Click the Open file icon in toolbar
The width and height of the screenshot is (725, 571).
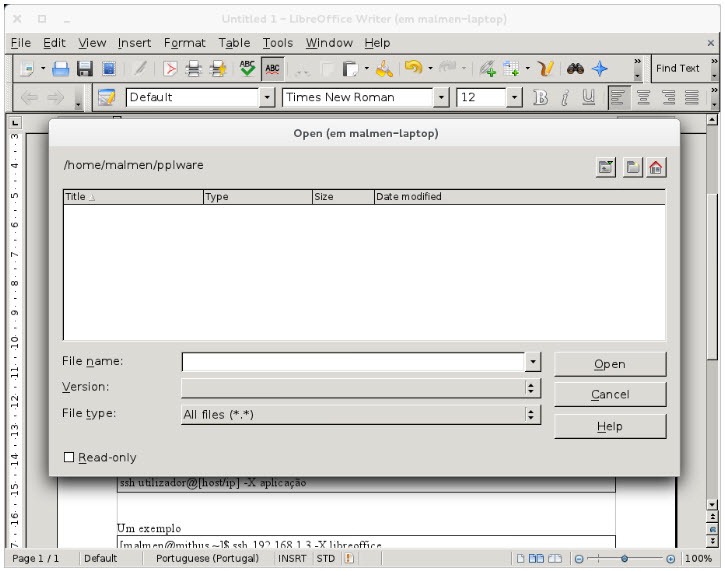click(x=61, y=69)
